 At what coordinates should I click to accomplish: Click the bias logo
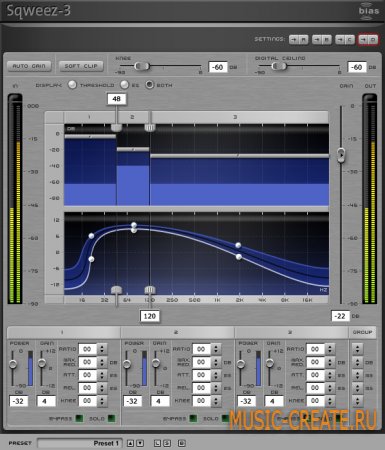tap(368, 11)
